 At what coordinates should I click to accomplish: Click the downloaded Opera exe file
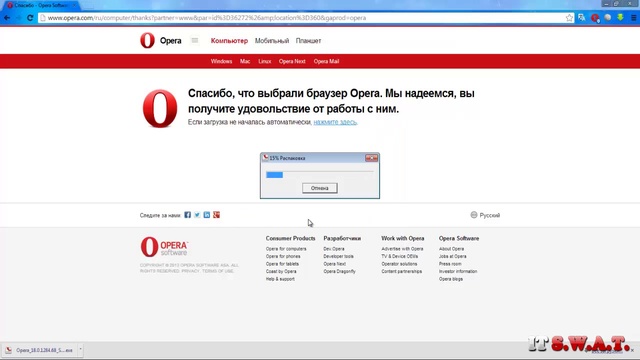[x=40, y=350]
